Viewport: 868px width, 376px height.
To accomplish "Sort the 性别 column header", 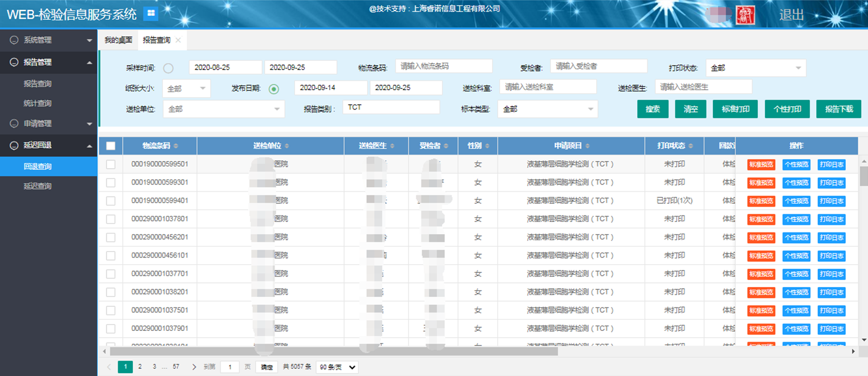I will tap(486, 145).
